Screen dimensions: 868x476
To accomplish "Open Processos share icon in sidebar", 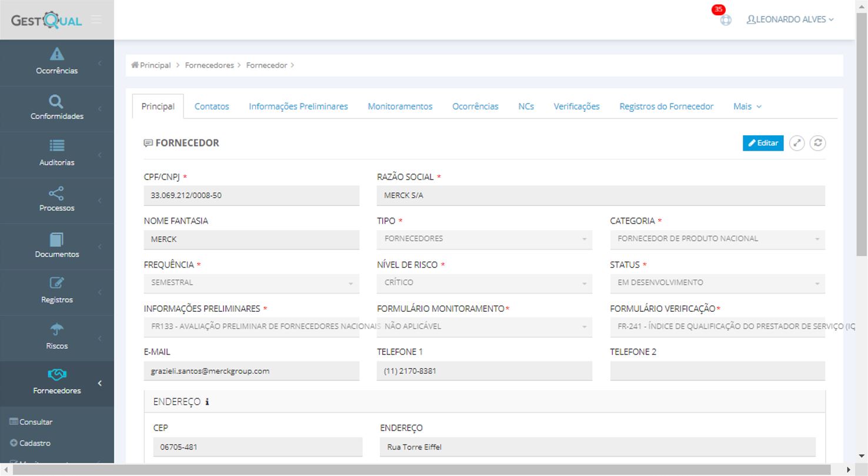I will pos(56,192).
